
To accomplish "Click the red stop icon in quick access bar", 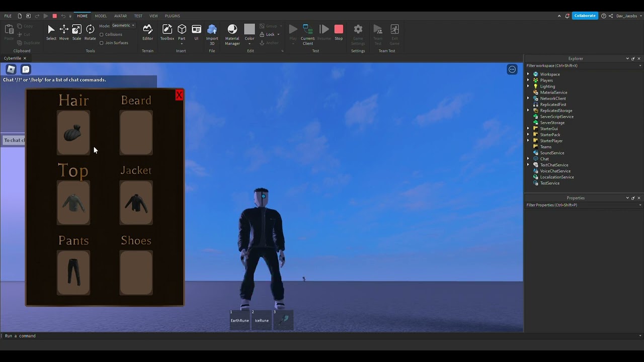I will click(x=54, y=16).
